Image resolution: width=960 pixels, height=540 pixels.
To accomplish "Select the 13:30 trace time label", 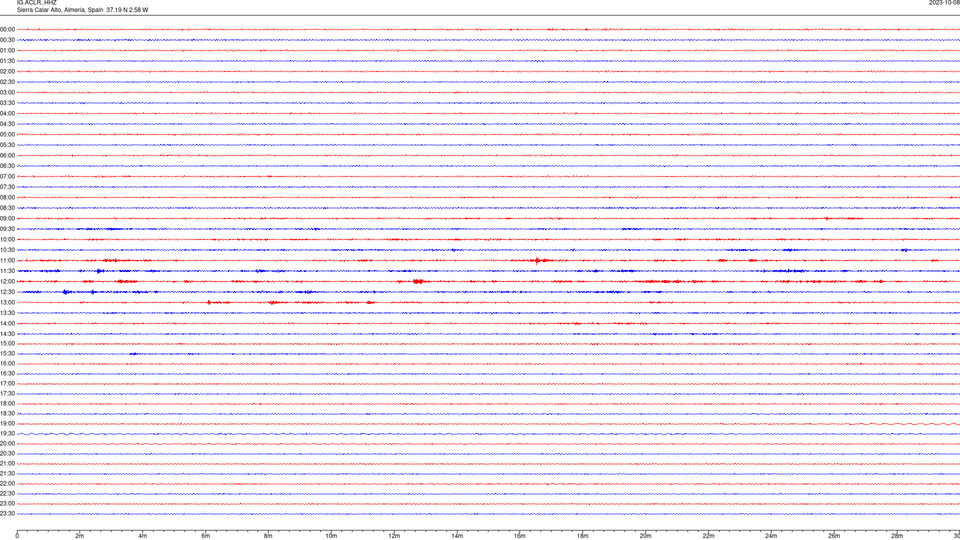I will [7, 313].
